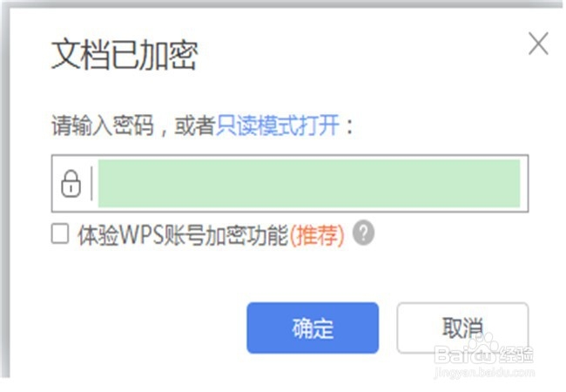The height and width of the screenshot is (392, 566).
Task: Dismiss dialog with 取消 button
Action: coord(462,328)
